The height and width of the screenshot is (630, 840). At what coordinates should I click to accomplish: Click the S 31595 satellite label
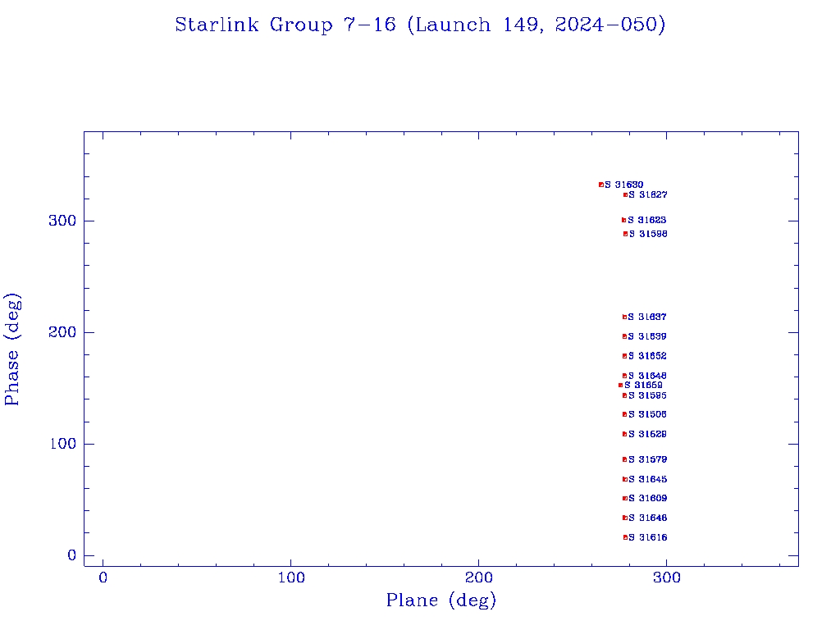click(x=647, y=395)
